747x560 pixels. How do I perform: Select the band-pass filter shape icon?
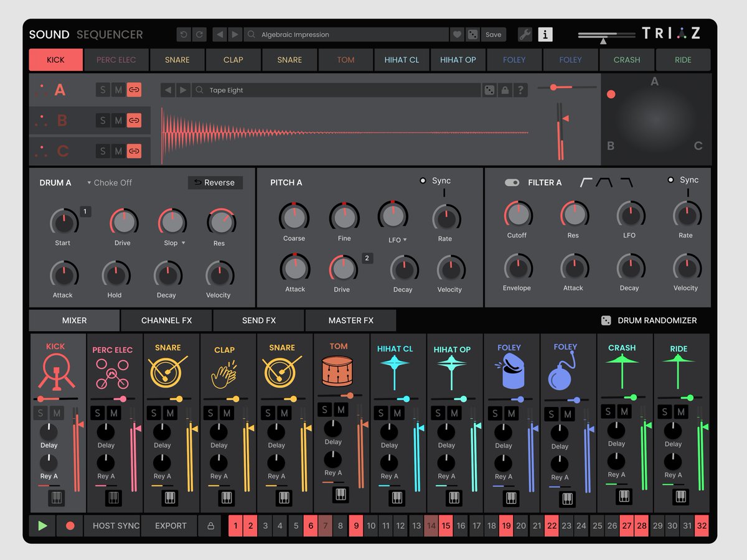tap(605, 182)
